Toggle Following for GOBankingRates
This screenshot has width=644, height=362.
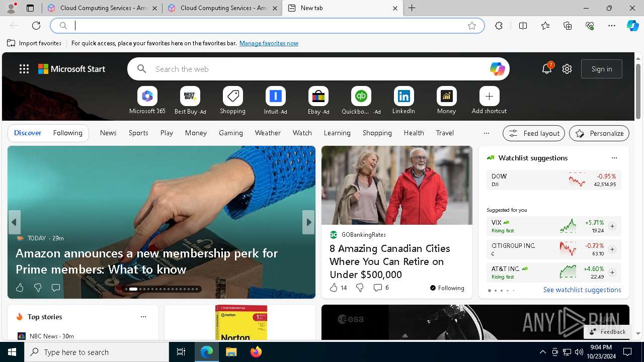point(447,288)
